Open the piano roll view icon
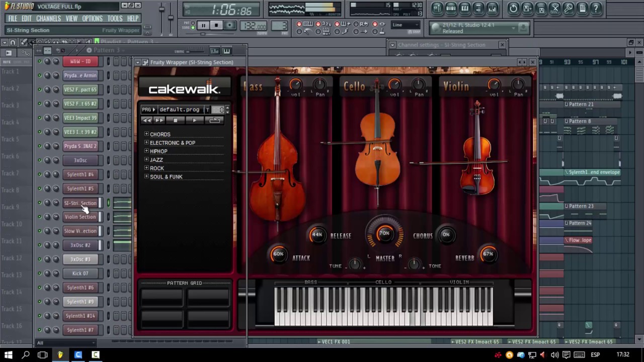Screen dimensions: 644x362 pos(464,8)
